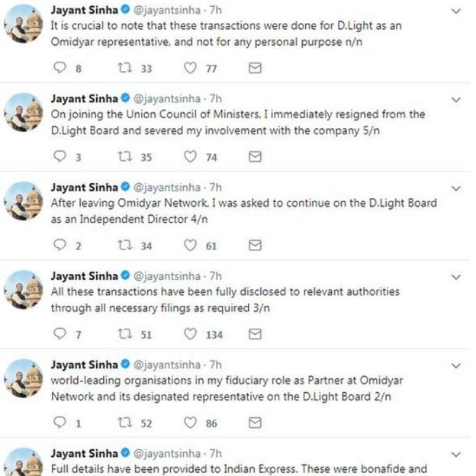The height and width of the screenshot is (476, 476).
Task: Show tweet options for the 4/n tweet
Action: (456, 188)
